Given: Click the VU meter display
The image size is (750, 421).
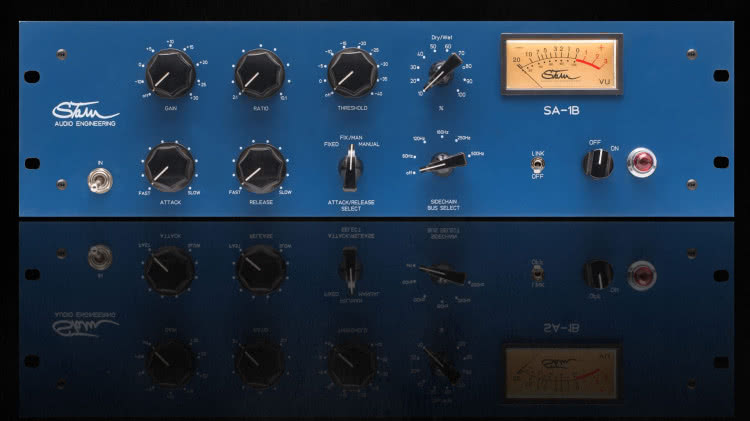Looking at the screenshot, I should pyautogui.click(x=562, y=64).
